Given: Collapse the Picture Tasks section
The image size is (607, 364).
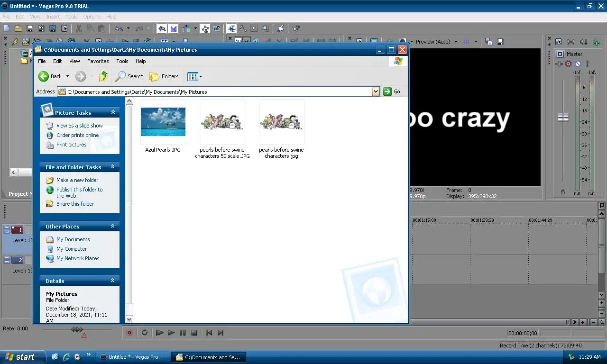Looking at the screenshot, I should pos(113,112).
